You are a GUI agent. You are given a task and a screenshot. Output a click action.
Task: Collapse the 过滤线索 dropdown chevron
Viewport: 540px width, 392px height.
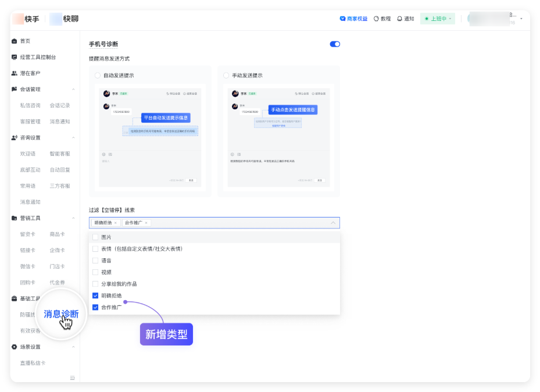click(x=332, y=222)
